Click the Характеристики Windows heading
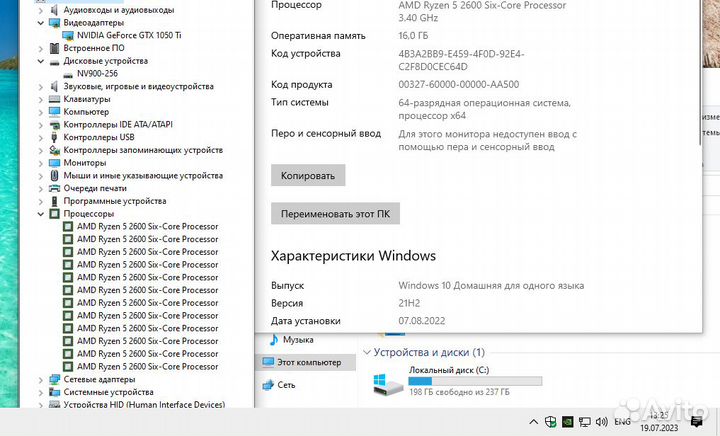 pyautogui.click(x=353, y=256)
